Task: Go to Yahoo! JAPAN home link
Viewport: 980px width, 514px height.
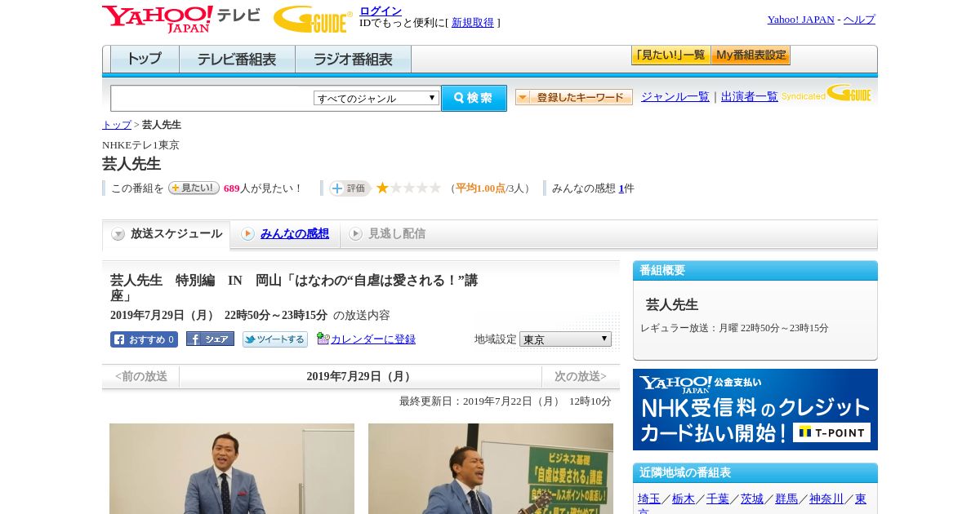Action: tap(800, 20)
